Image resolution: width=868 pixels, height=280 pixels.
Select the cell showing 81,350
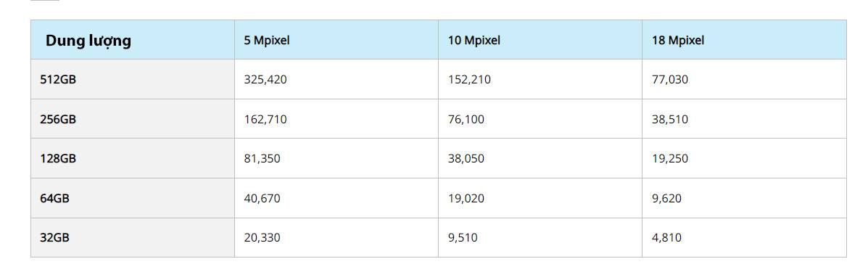336,158
